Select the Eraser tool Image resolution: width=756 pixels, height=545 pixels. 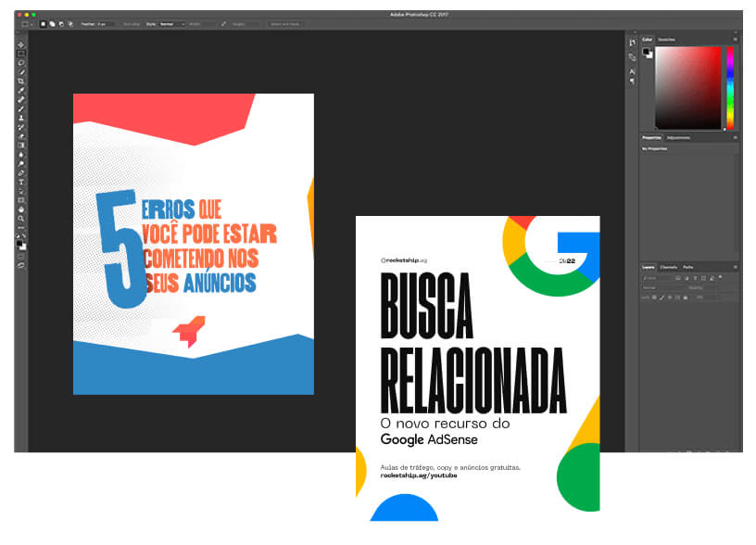pyautogui.click(x=20, y=136)
